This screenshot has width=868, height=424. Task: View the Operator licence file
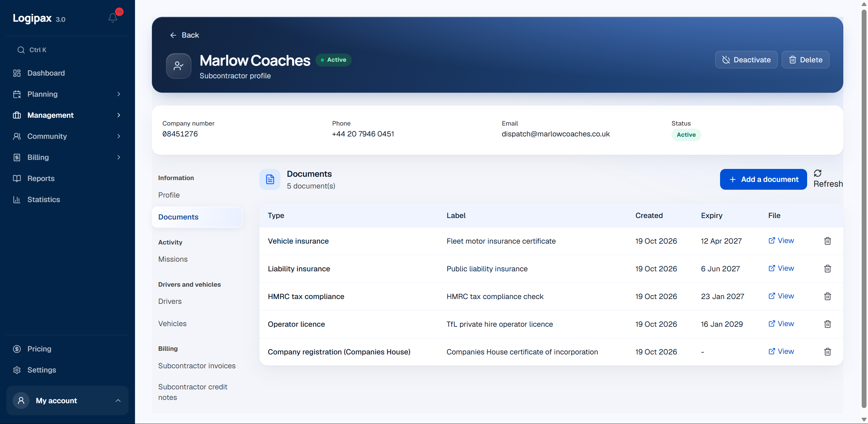tap(781, 324)
